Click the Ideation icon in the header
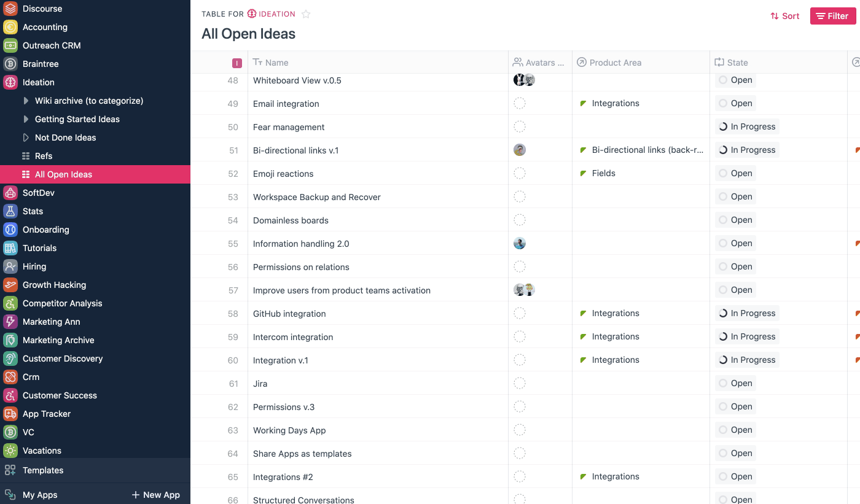Screen dimensions: 860x504 tap(252, 14)
